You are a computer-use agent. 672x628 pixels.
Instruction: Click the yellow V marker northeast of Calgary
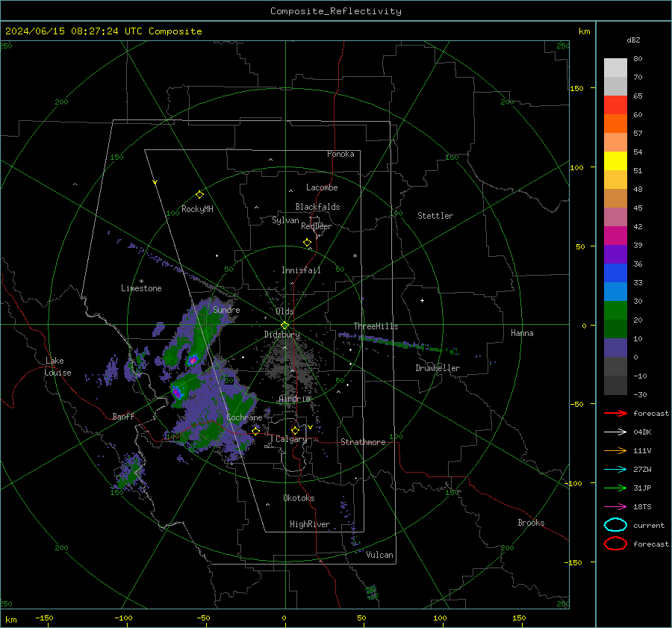(310, 427)
